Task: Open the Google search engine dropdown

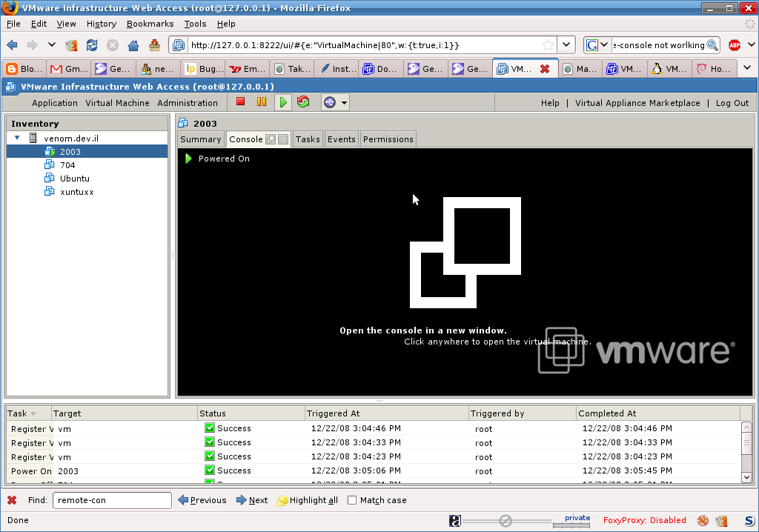Action: (597, 45)
